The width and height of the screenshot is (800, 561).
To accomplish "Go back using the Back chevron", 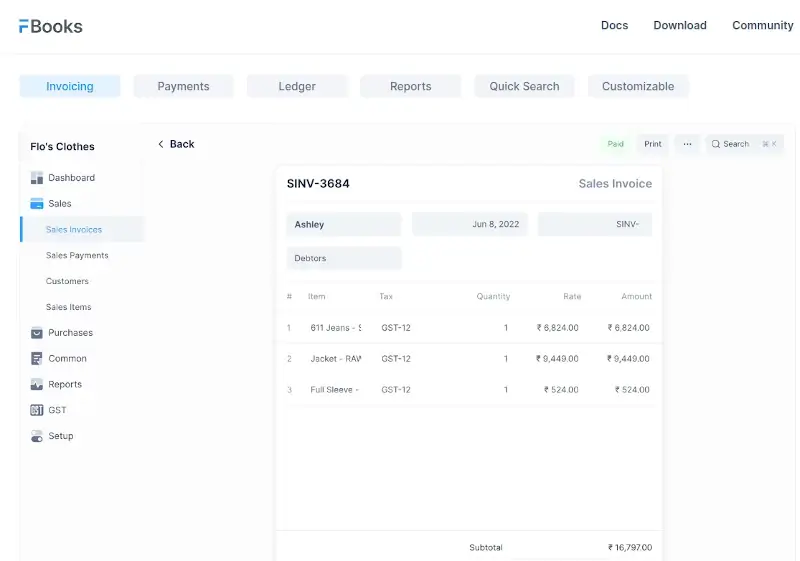I will 161,144.
